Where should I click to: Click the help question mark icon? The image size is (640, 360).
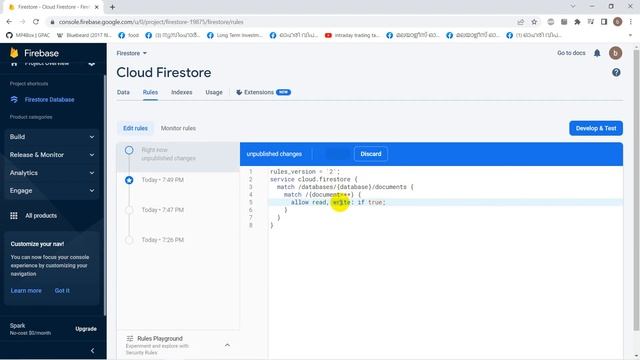coord(616,73)
